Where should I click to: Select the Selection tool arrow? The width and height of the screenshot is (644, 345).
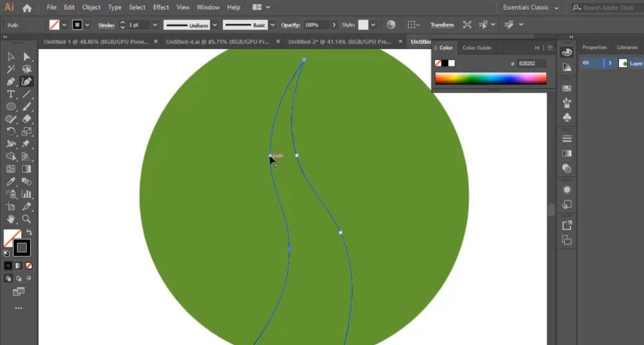click(11, 57)
